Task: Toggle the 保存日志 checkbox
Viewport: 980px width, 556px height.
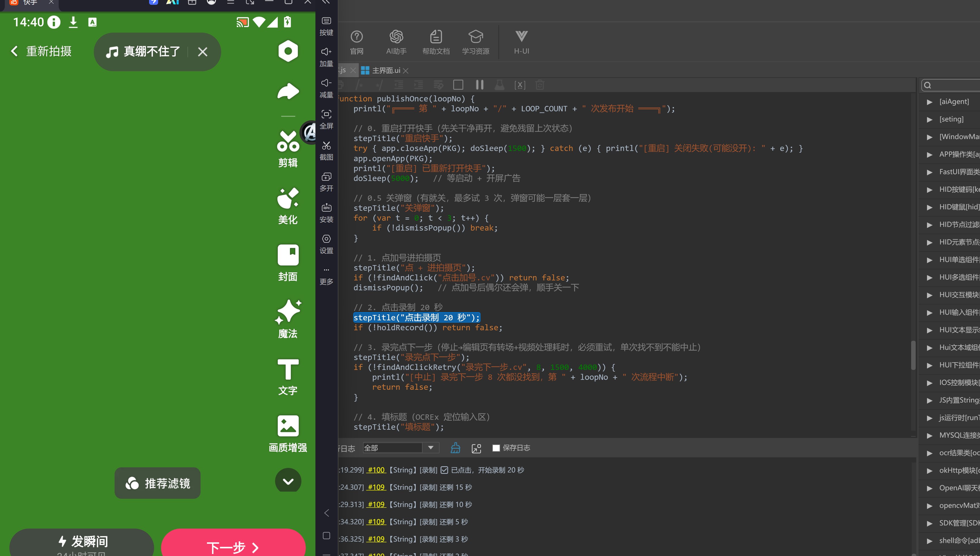Action: [x=496, y=448]
